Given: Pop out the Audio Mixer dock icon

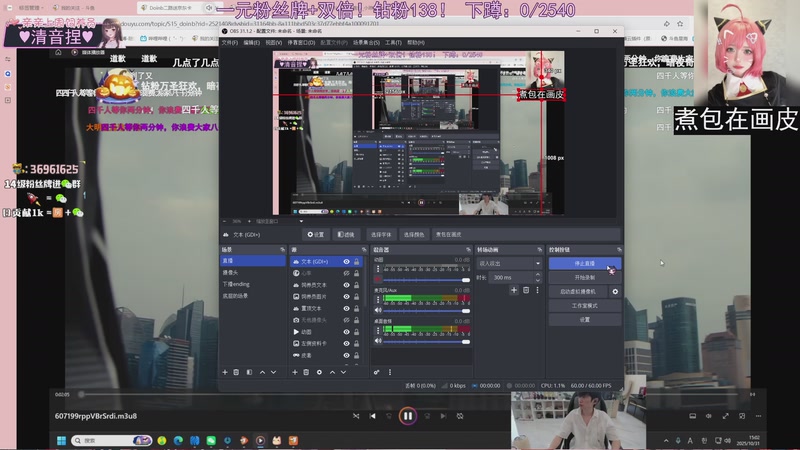Looking at the screenshot, I should [x=468, y=250].
